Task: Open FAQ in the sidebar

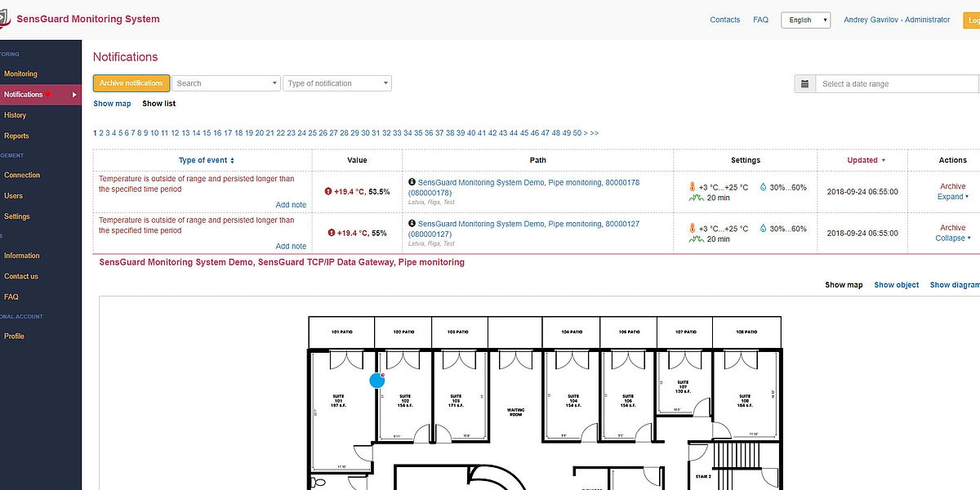Action: click(11, 297)
